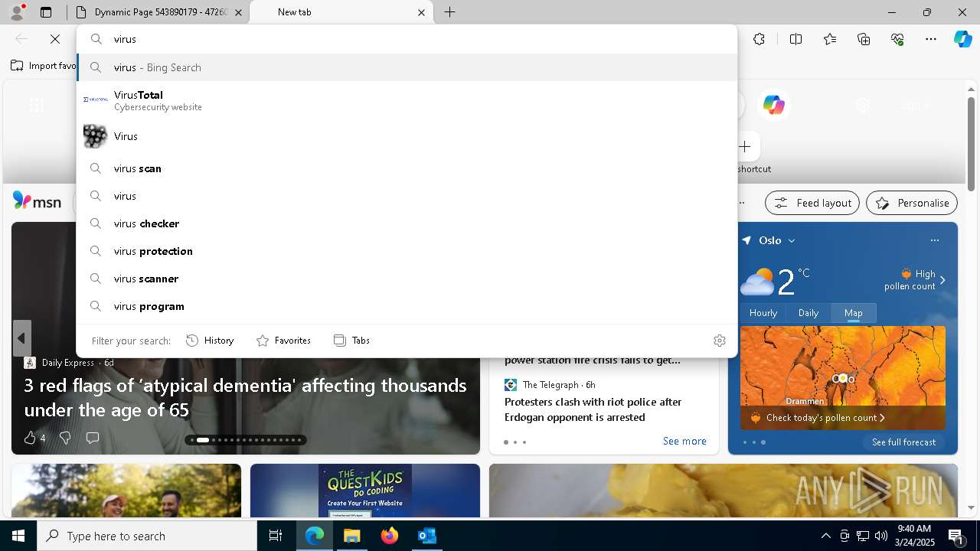The width and height of the screenshot is (980, 551).
Task: Open the weather map thumbnail
Action: click(842, 377)
